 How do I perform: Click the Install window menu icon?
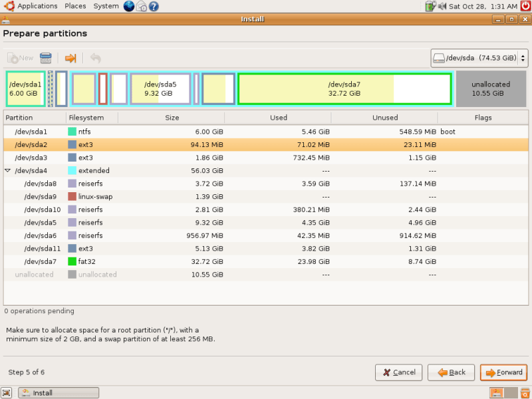coord(5,19)
